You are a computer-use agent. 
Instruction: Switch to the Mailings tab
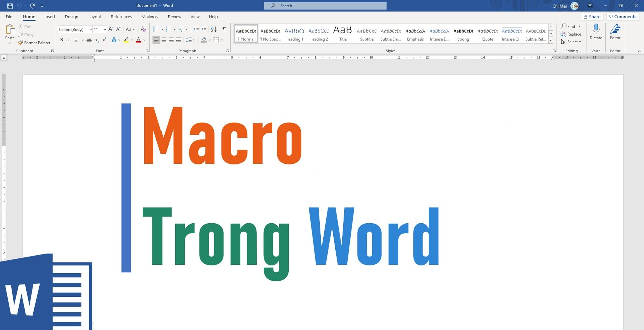pyautogui.click(x=149, y=17)
